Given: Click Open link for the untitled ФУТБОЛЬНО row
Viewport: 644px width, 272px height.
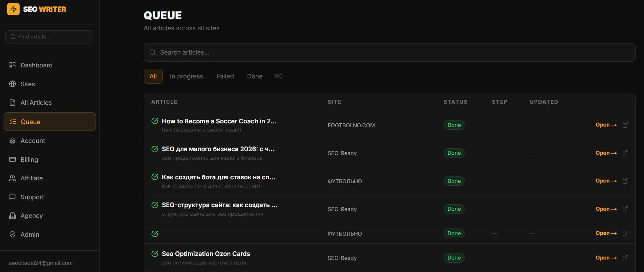Looking at the screenshot, I should (606, 233).
